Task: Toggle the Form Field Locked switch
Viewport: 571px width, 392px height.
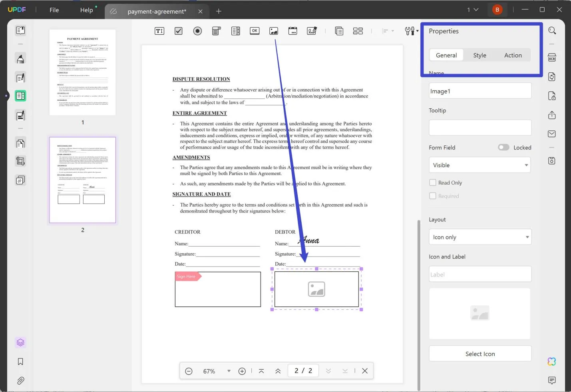Action: pos(503,147)
